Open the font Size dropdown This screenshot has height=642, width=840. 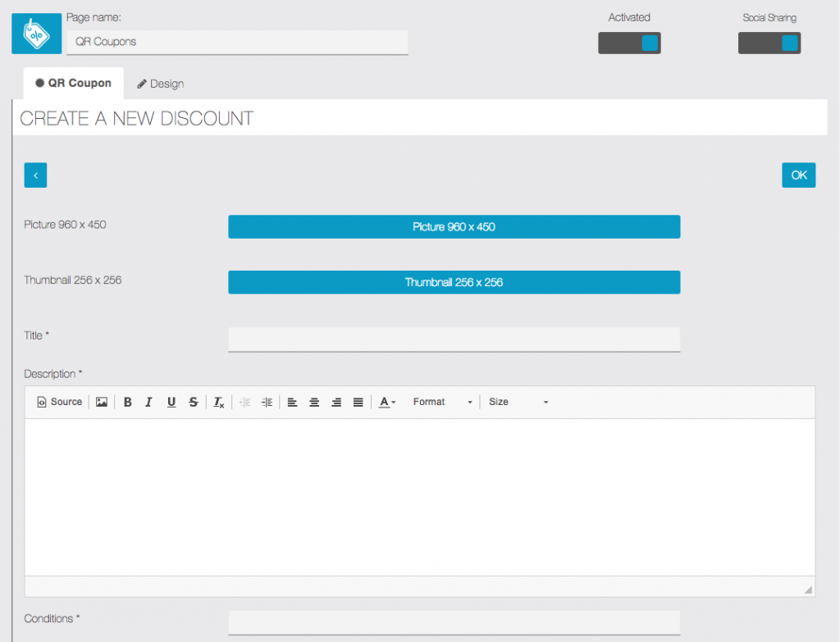tap(518, 402)
